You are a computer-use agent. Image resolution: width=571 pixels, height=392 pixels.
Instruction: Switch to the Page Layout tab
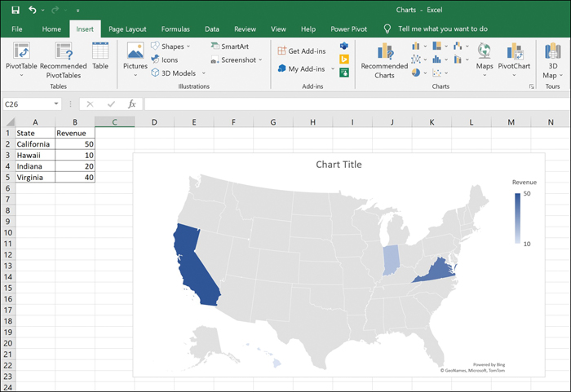(127, 29)
